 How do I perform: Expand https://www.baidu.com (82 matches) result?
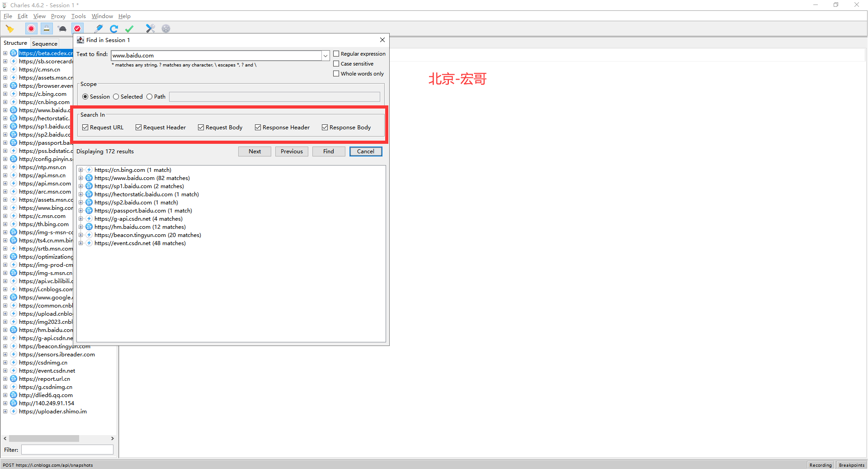(x=81, y=178)
